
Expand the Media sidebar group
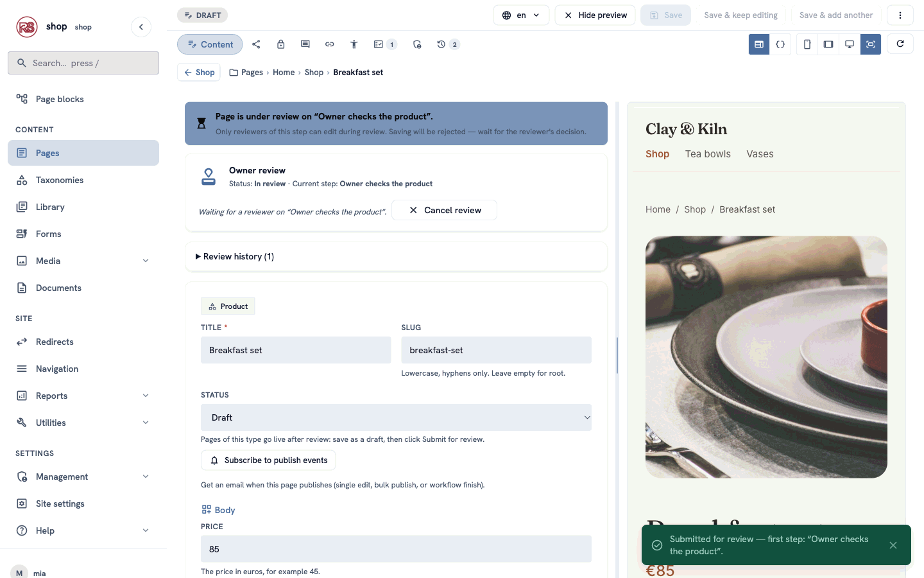pos(83,261)
